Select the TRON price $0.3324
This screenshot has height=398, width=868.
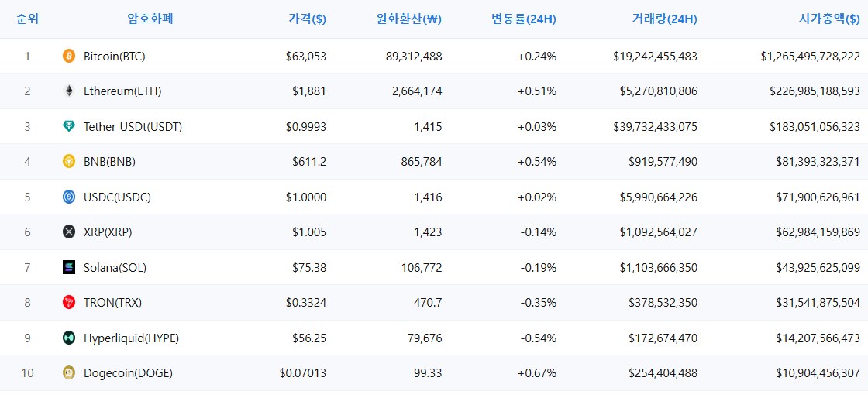[x=306, y=302]
